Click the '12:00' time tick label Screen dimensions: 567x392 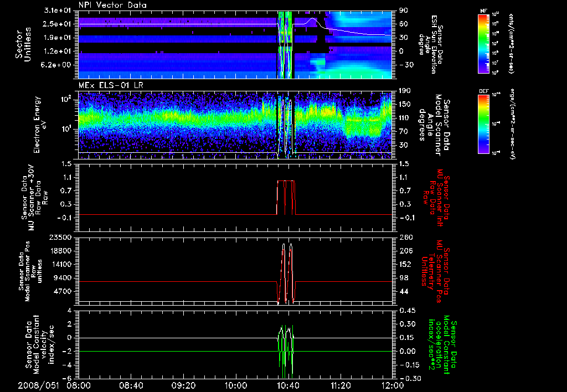pyautogui.click(x=393, y=386)
